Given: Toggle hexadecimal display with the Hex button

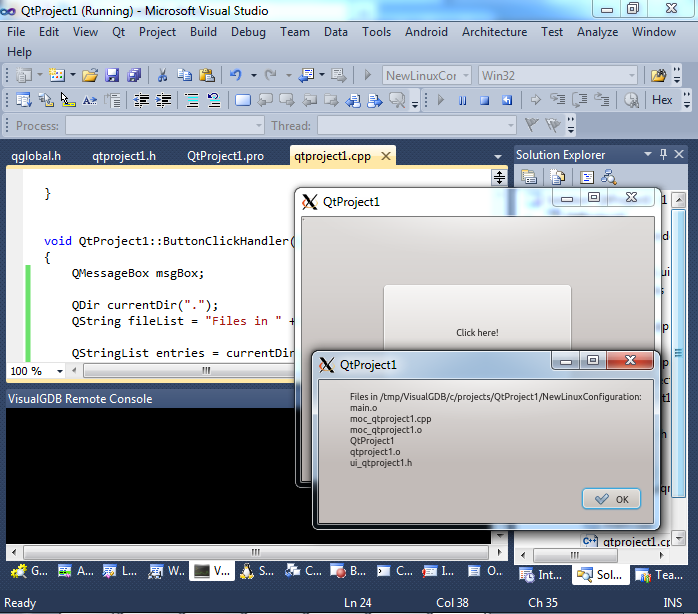Looking at the screenshot, I should tap(662, 100).
